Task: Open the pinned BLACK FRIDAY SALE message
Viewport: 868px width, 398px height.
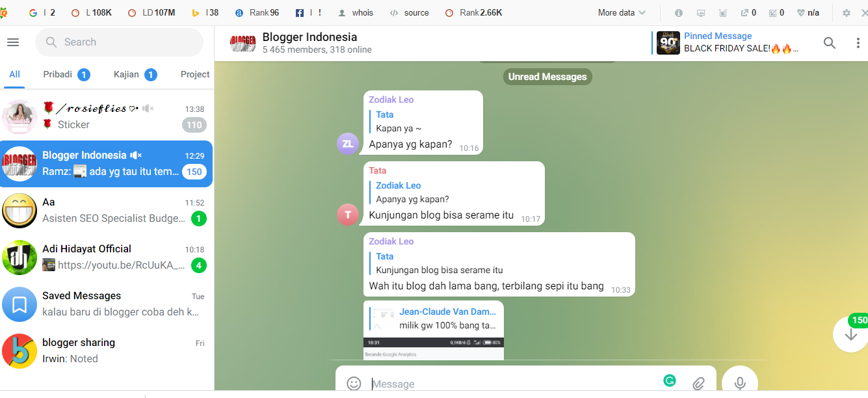Action: (727, 43)
